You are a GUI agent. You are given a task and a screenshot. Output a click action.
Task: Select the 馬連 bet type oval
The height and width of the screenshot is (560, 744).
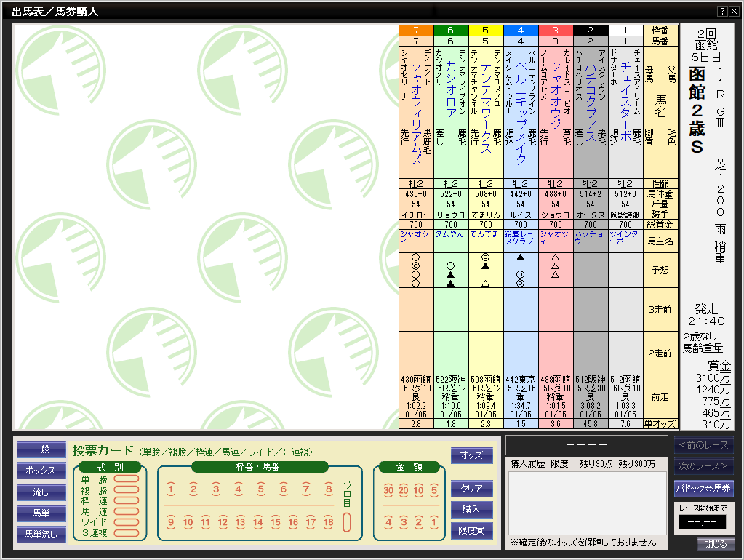[x=127, y=511]
